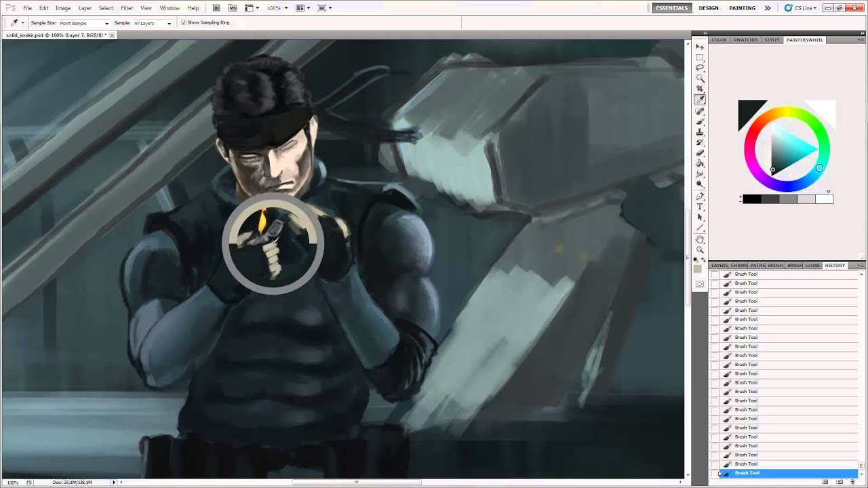Launch Mini Bridge from the top bar
The height and width of the screenshot is (488, 868).
(233, 8)
